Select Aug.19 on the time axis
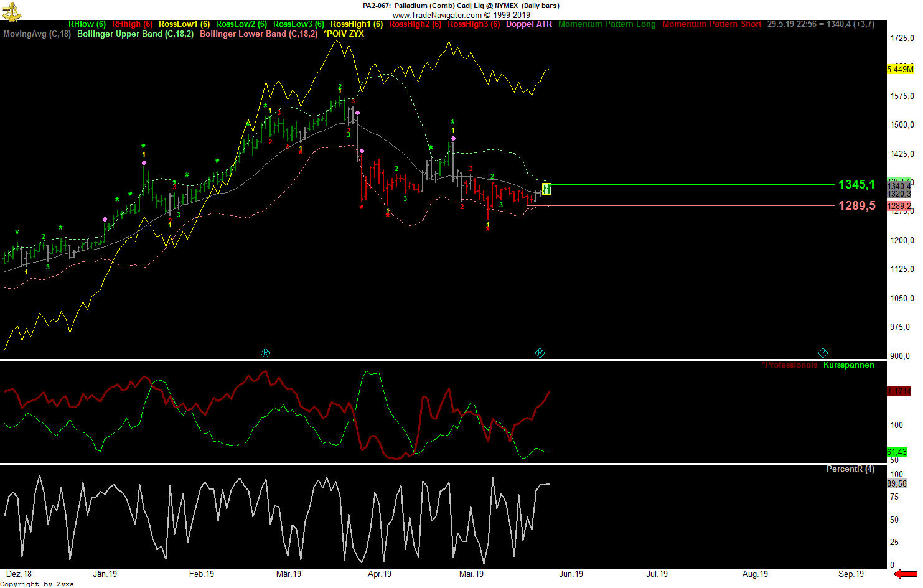Image resolution: width=923 pixels, height=588 pixels. (755, 574)
